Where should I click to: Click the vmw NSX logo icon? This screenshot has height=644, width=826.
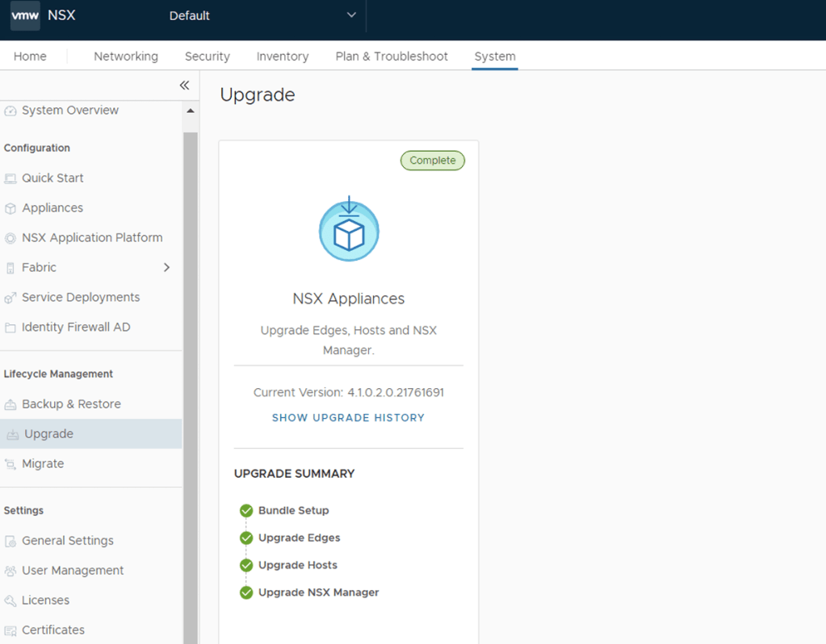pyautogui.click(x=25, y=15)
